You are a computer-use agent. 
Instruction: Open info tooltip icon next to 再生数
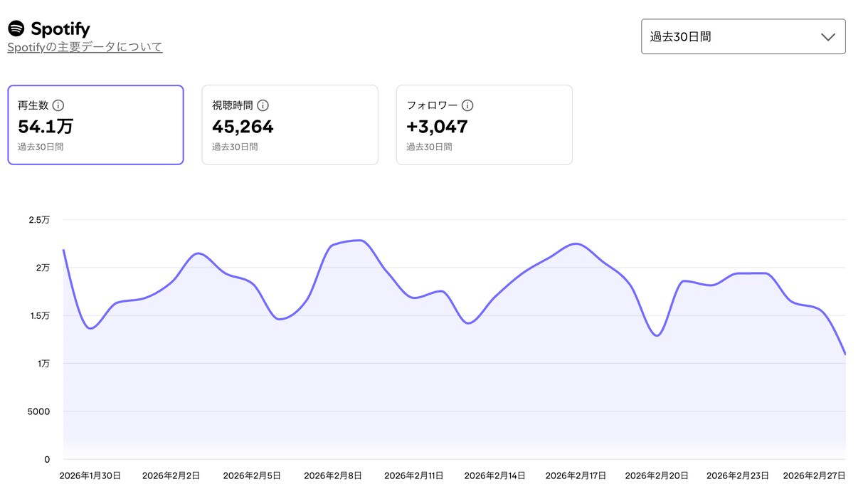point(58,105)
